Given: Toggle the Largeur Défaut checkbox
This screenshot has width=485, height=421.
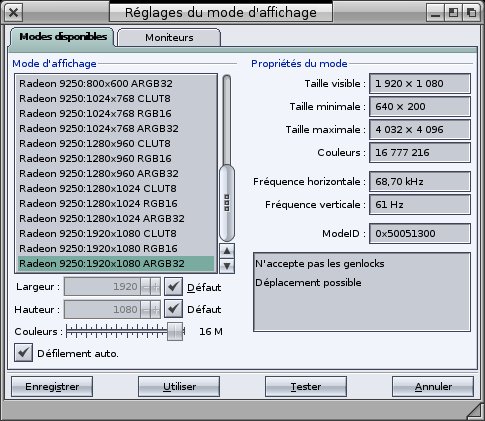Looking at the screenshot, I should (x=173, y=287).
